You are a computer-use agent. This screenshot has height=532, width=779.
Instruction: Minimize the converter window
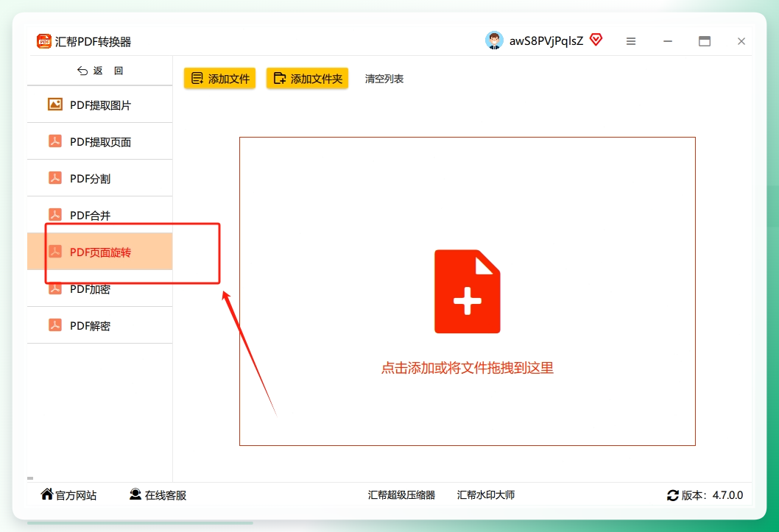click(668, 41)
